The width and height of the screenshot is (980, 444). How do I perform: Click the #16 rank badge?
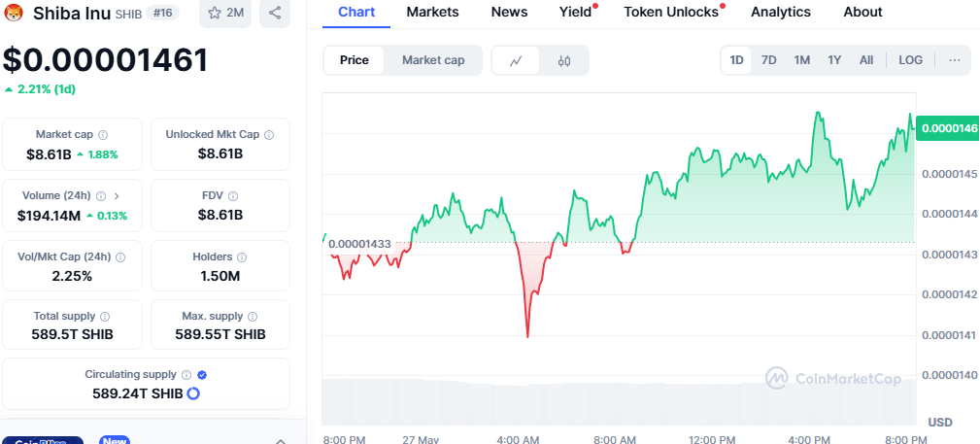click(162, 13)
